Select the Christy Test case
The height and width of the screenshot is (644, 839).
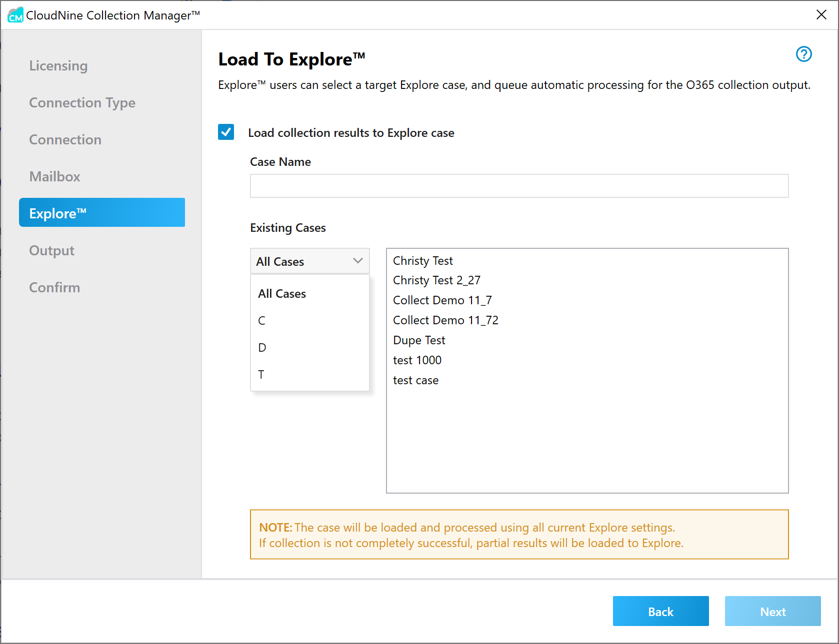[423, 261]
